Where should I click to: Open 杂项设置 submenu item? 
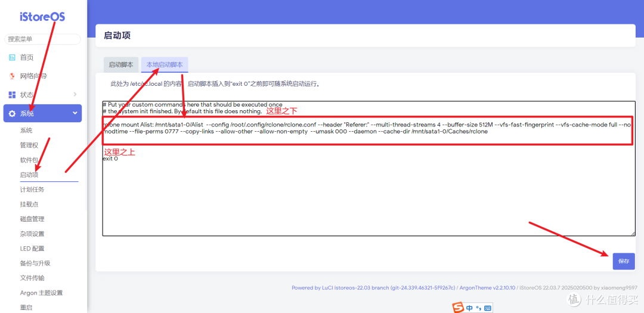point(32,234)
